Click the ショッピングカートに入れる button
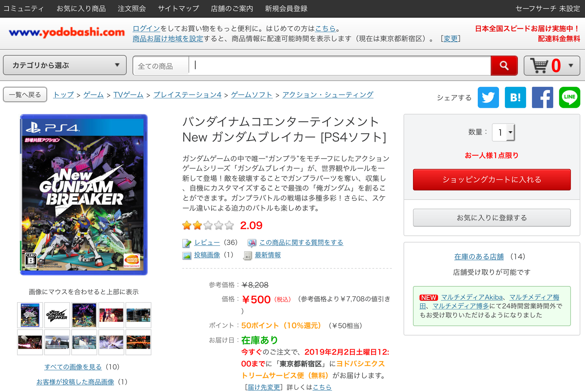The height and width of the screenshot is (392, 585). tap(492, 180)
